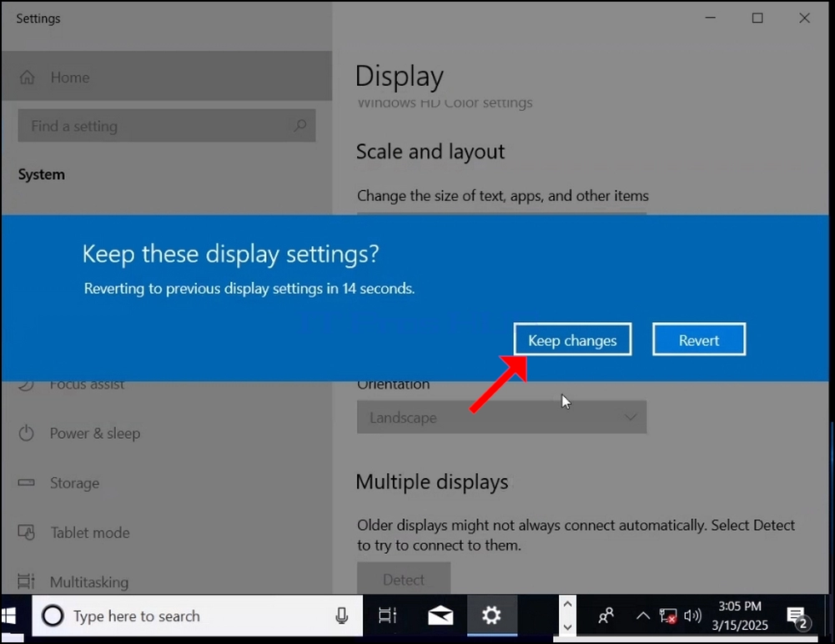835x644 pixels.
Task: Expand the Landscape orientation dropdown
Action: pyautogui.click(x=501, y=417)
